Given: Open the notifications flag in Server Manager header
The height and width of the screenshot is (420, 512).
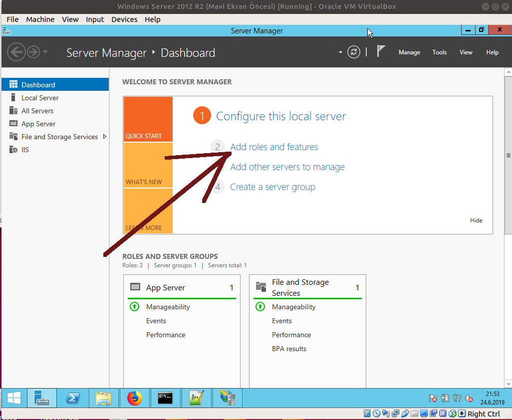Looking at the screenshot, I should [381, 51].
